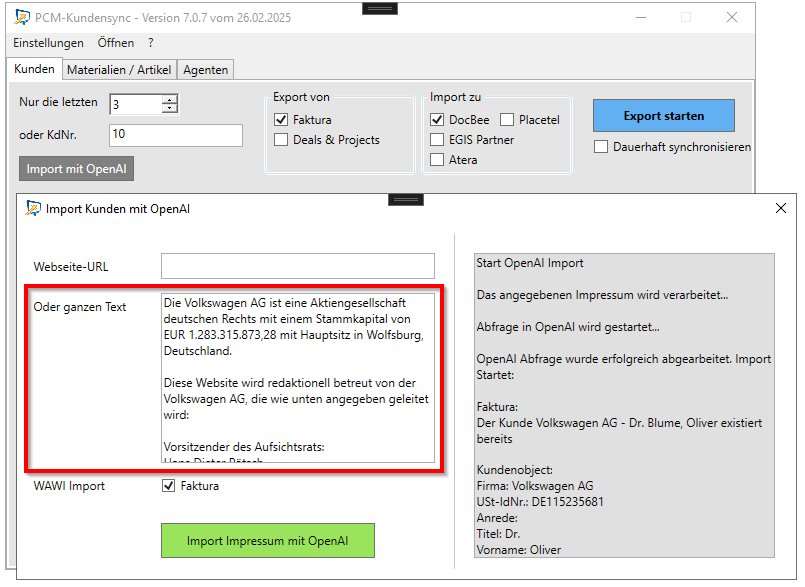
Task: Click the Import mit OpenAI button
Action: point(76,169)
